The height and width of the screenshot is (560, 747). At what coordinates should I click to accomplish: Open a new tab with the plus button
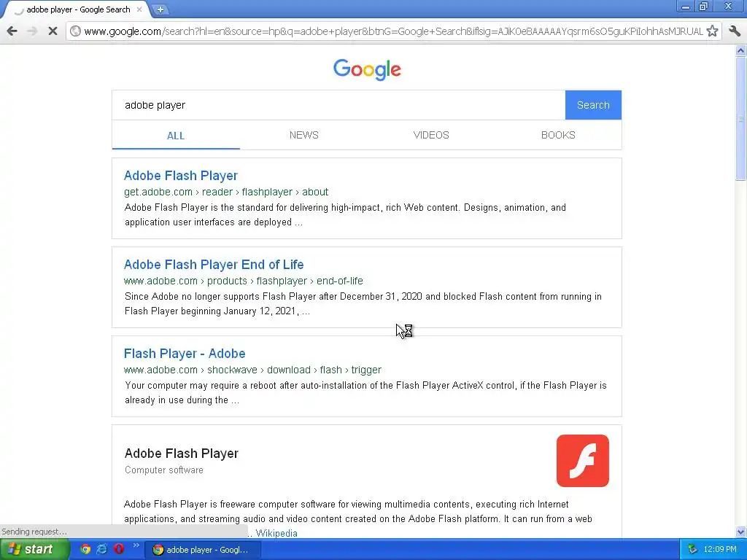160,9
